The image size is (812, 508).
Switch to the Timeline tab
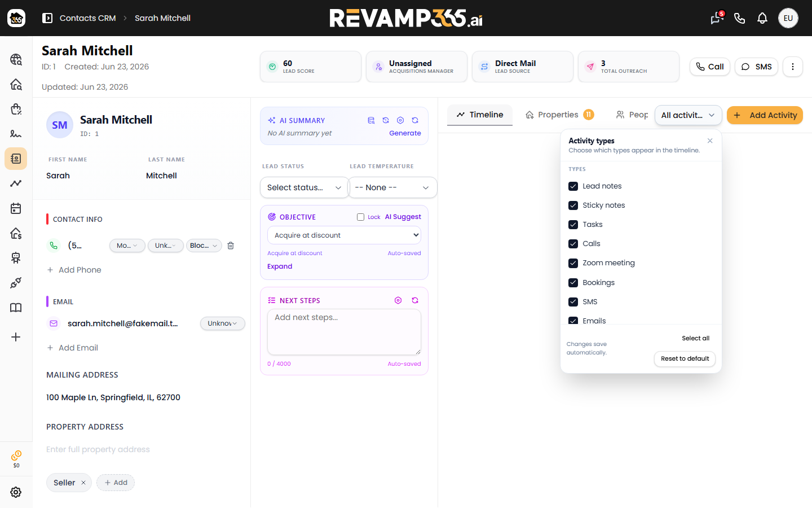[x=480, y=115]
